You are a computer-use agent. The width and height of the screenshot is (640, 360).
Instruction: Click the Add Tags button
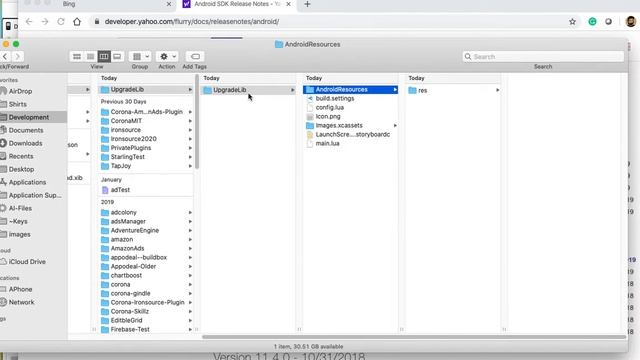pos(195,56)
